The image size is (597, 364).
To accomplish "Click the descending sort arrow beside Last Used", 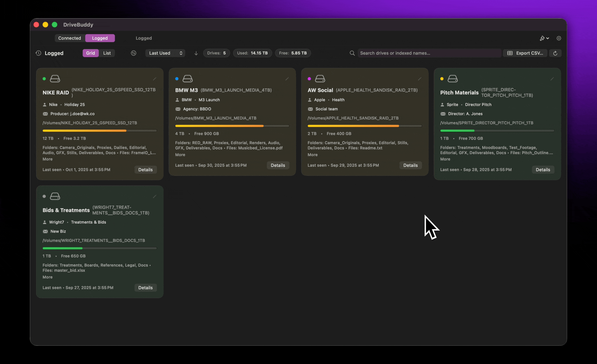I will pos(196,53).
